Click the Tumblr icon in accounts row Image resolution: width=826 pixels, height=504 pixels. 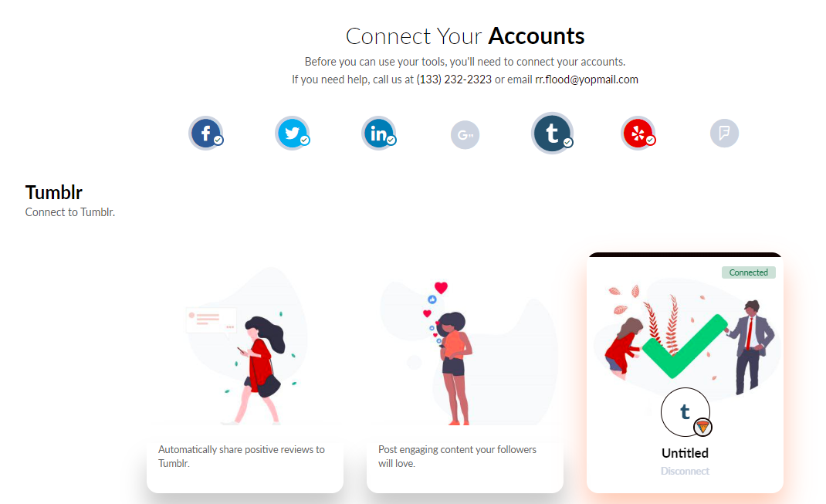[x=551, y=133]
